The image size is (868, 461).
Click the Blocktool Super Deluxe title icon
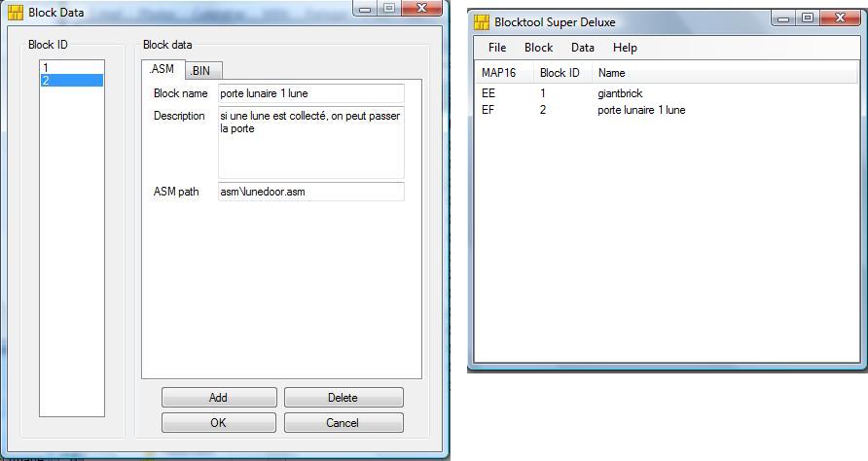pos(482,22)
